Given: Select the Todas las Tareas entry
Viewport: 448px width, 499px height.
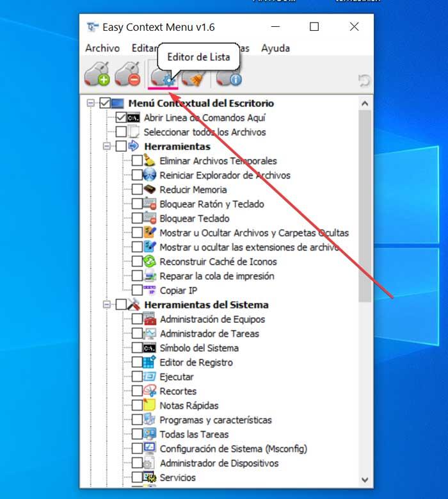Looking at the screenshot, I should pyautogui.click(x=194, y=434).
